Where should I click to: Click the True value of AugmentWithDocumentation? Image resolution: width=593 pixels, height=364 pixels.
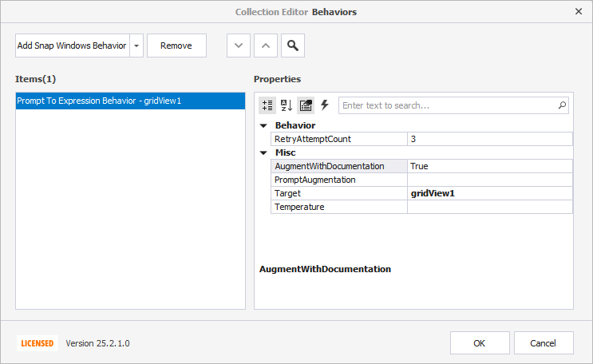tap(490, 166)
